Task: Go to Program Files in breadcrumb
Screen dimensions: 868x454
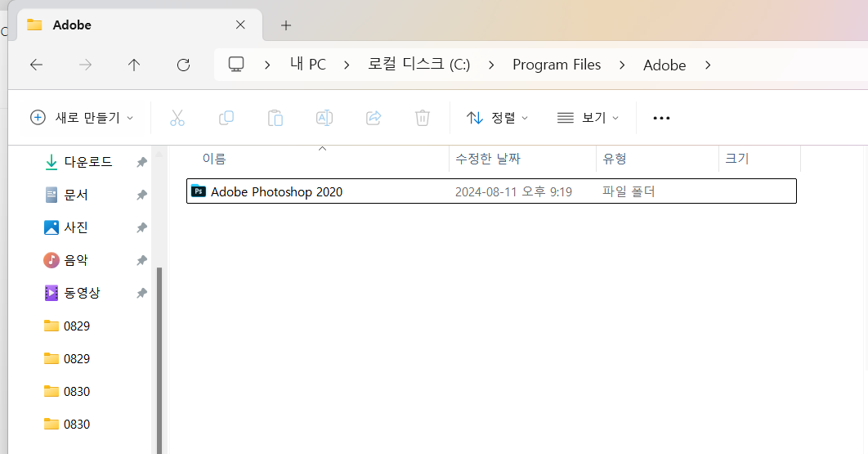Action: [557, 65]
